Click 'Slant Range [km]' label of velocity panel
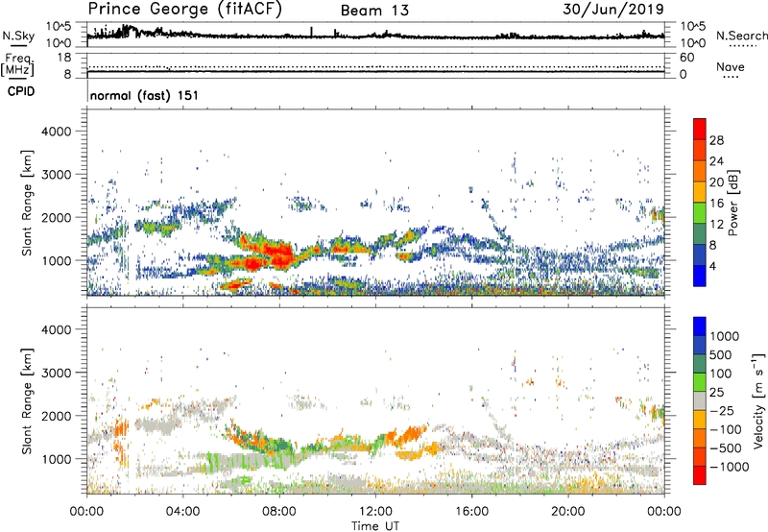 (x=27, y=400)
